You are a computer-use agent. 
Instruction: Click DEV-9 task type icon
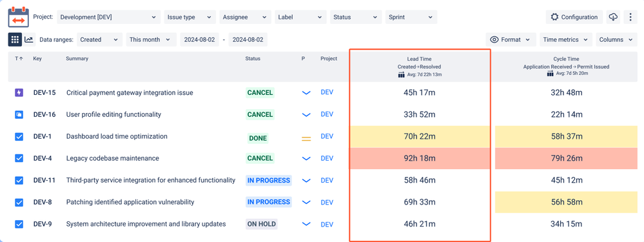[x=19, y=224]
